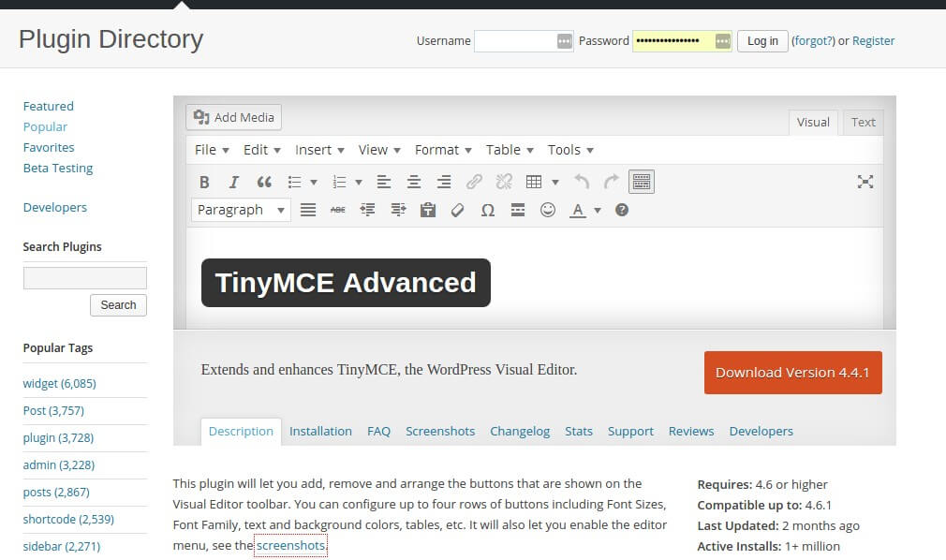
Task: Click the italic formatting icon
Action: click(234, 182)
